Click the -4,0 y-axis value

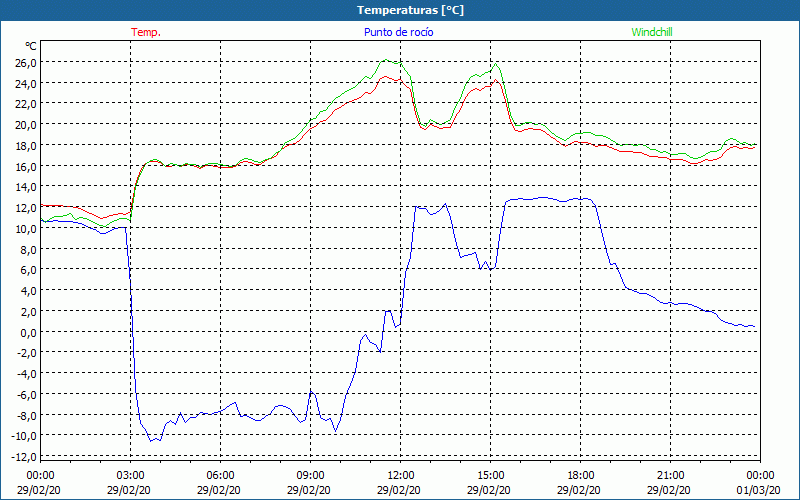pos(28,374)
